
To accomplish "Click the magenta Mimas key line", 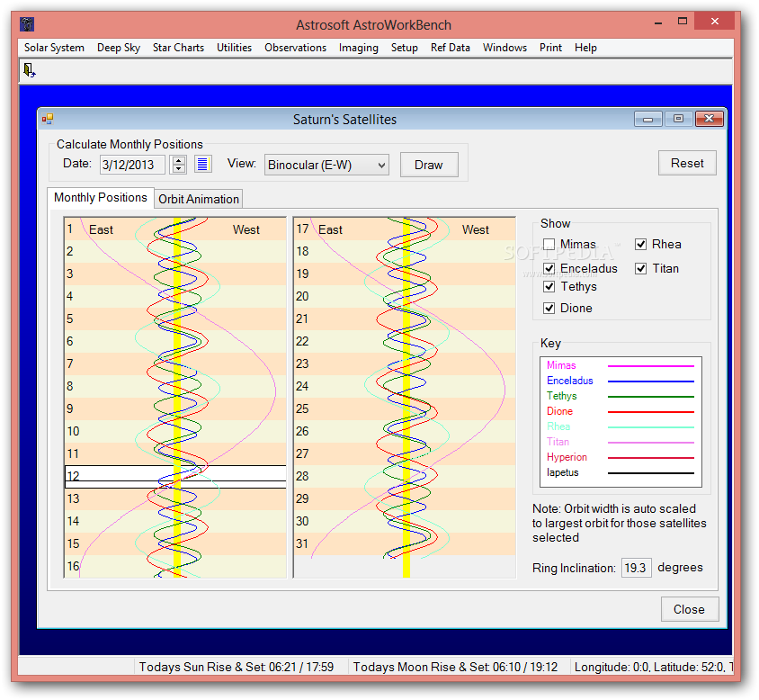I will 650,365.
